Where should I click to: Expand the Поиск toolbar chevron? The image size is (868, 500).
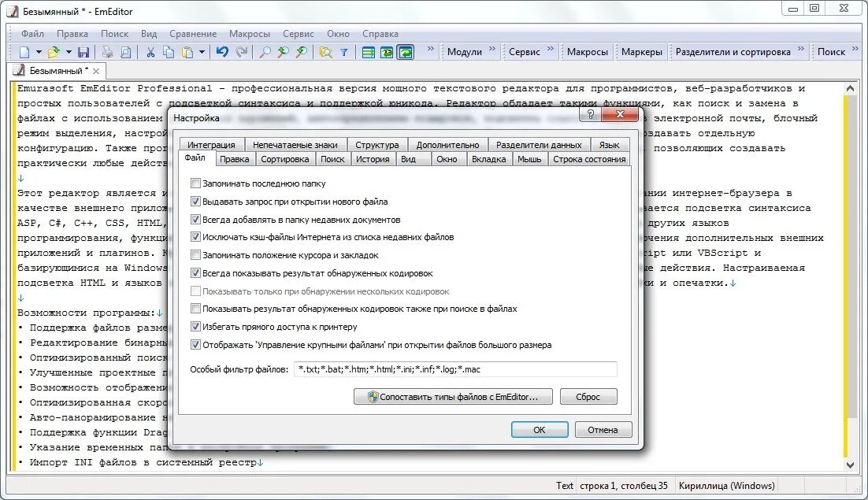pyautogui.click(x=855, y=49)
